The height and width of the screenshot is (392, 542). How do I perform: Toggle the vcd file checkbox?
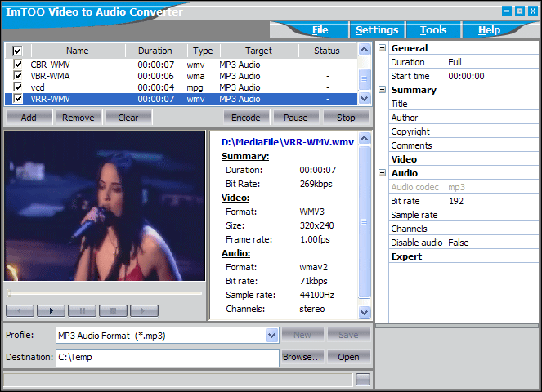18,87
